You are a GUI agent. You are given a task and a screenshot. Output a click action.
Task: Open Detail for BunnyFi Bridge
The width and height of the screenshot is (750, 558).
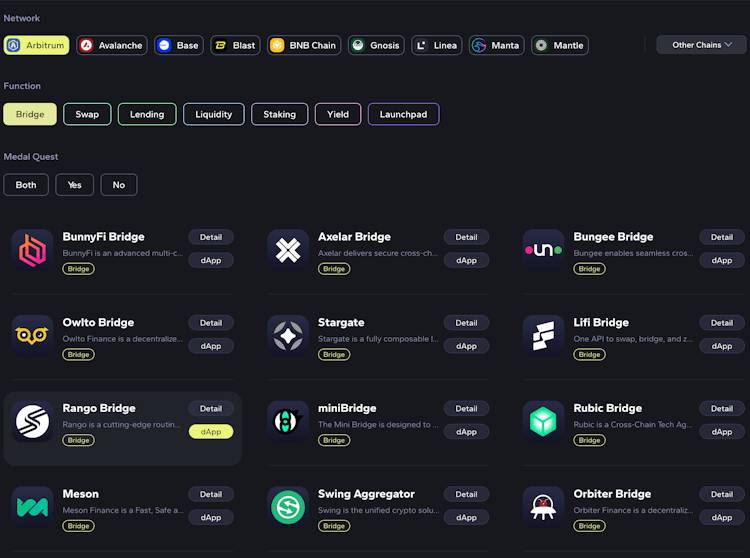(211, 237)
